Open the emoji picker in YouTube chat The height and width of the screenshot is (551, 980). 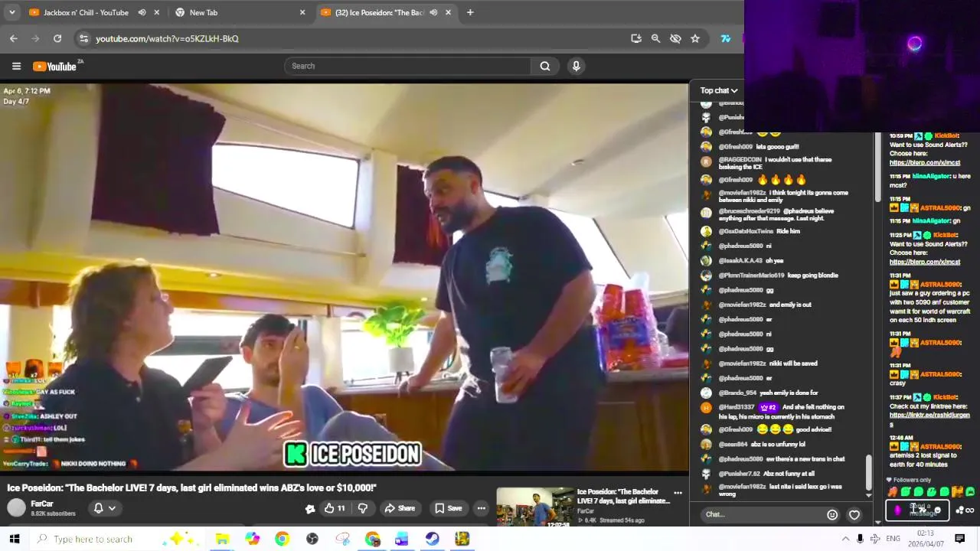(832, 515)
